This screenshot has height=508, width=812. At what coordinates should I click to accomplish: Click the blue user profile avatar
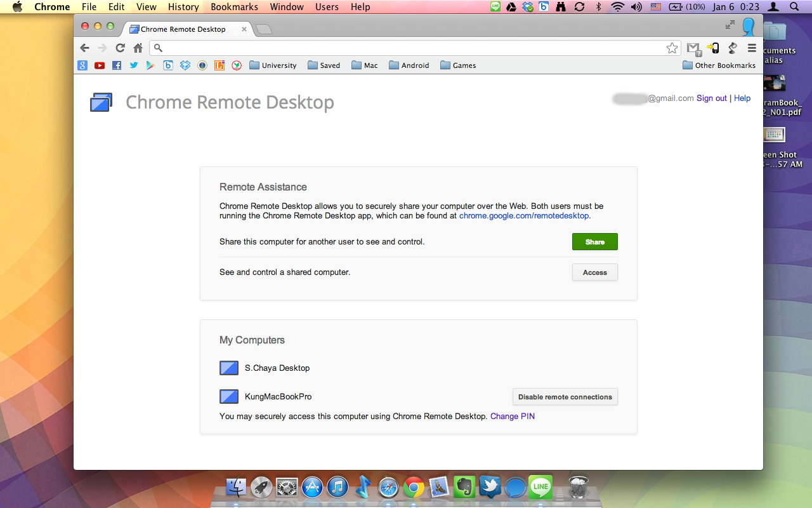pos(749,27)
